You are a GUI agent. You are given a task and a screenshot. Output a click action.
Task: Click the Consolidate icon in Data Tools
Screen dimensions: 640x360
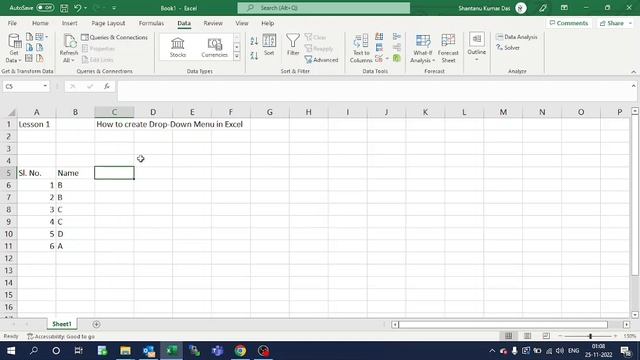click(x=396, y=37)
